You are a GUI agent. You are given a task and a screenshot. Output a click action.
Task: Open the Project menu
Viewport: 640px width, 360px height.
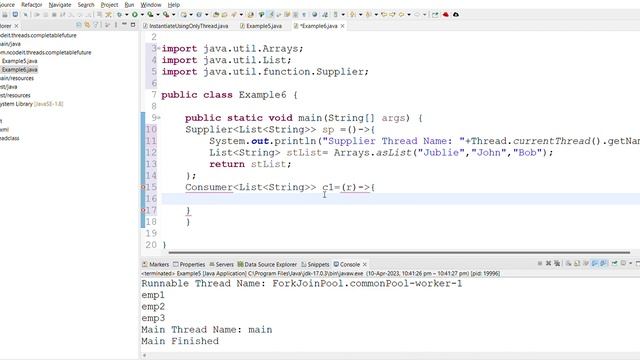pos(109,4)
